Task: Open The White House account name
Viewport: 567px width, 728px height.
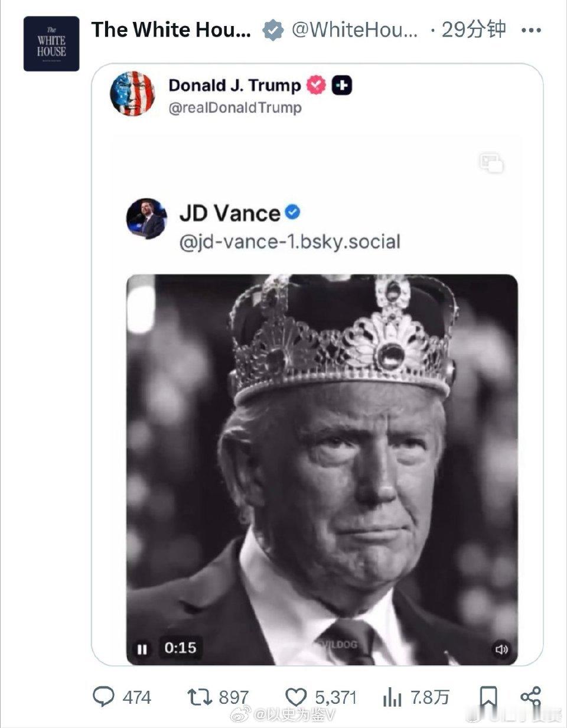Action: 171,30
